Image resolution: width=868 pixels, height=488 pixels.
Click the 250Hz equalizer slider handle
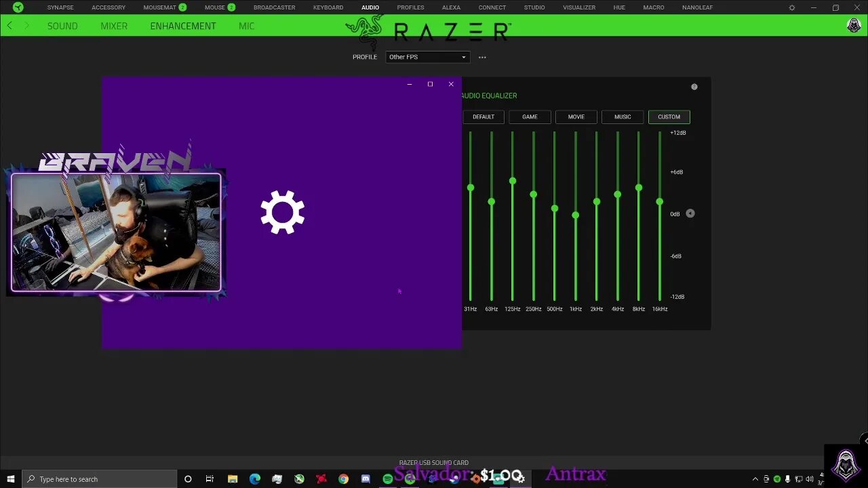534,195
